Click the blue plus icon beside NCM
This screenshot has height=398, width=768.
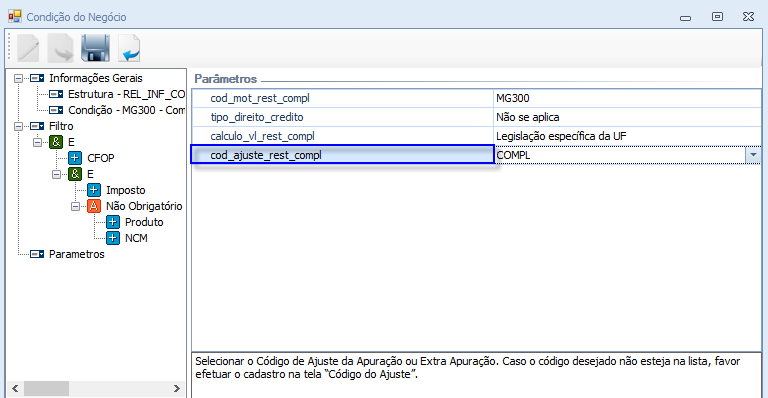(x=113, y=238)
